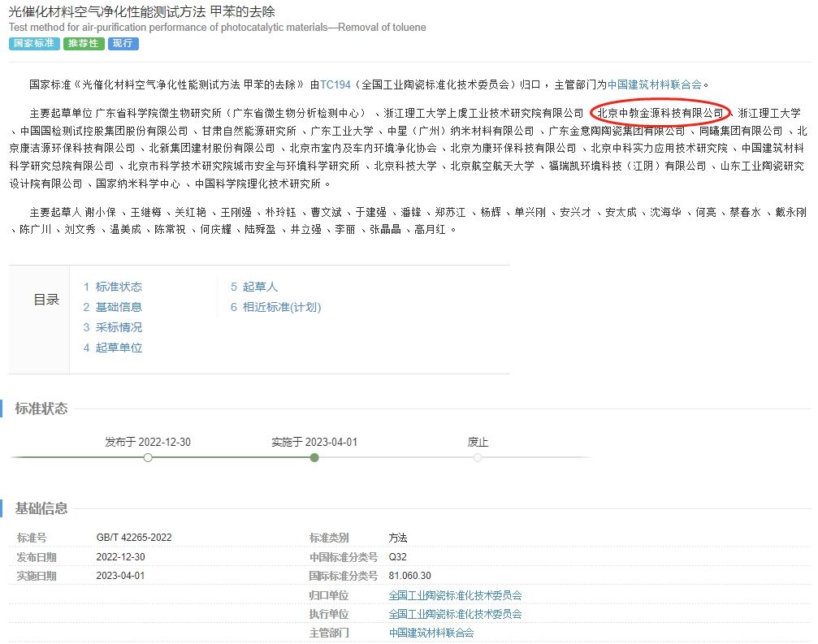The image size is (818, 644).
Task: Jump to 5 起草人 in contents
Action: click(x=254, y=287)
